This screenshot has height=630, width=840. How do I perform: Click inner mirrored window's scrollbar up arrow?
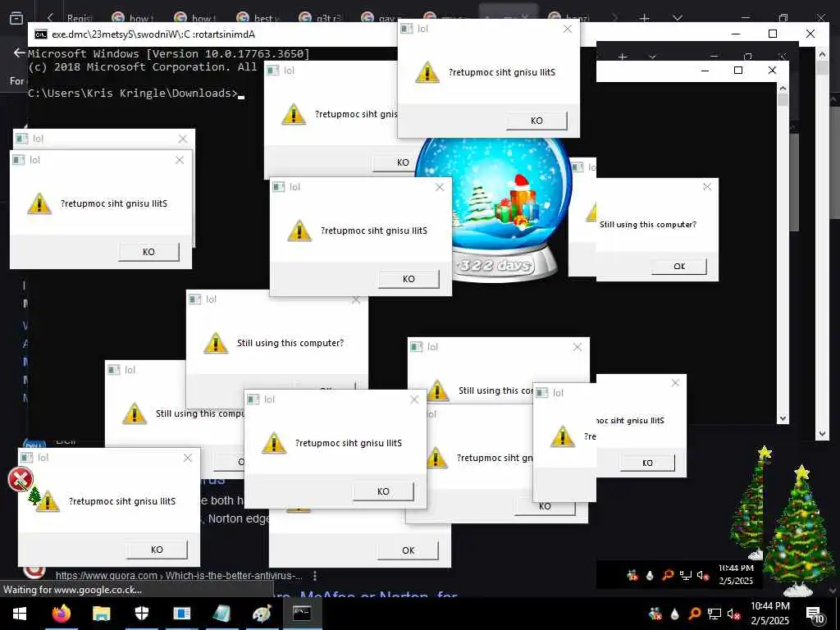(x=783, y=88)
